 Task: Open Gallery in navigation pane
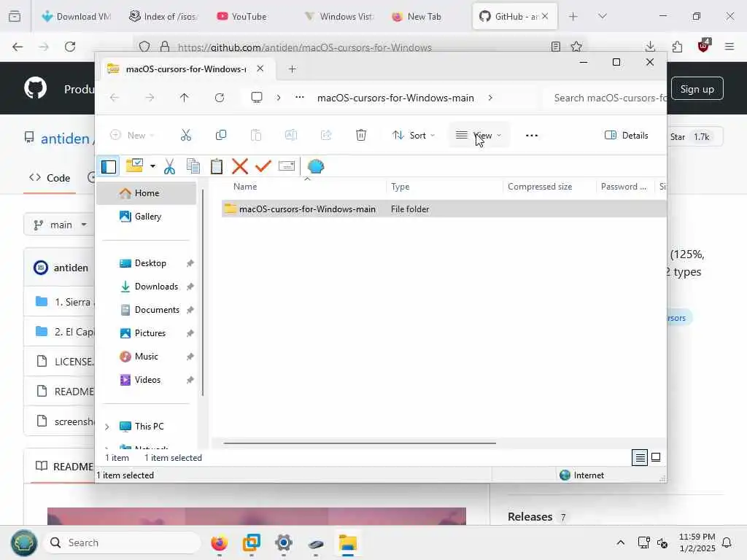147,217
